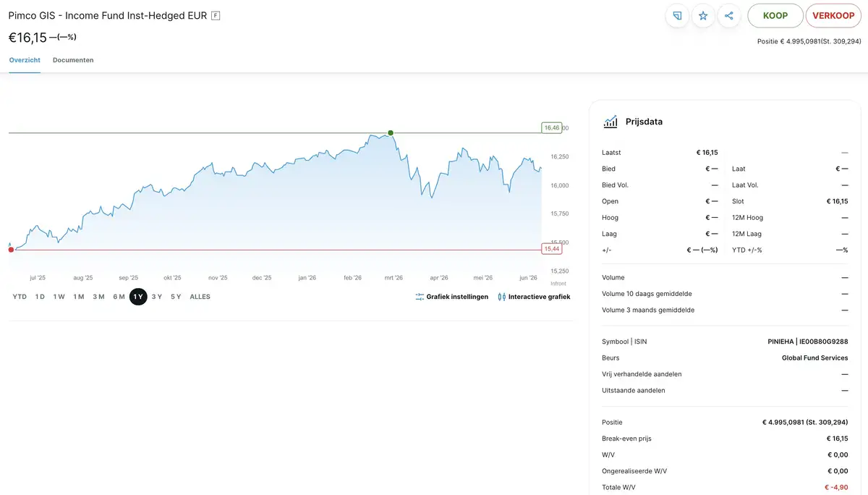
Task: Click the Break-even prijs label
Action: coord(626,439)
